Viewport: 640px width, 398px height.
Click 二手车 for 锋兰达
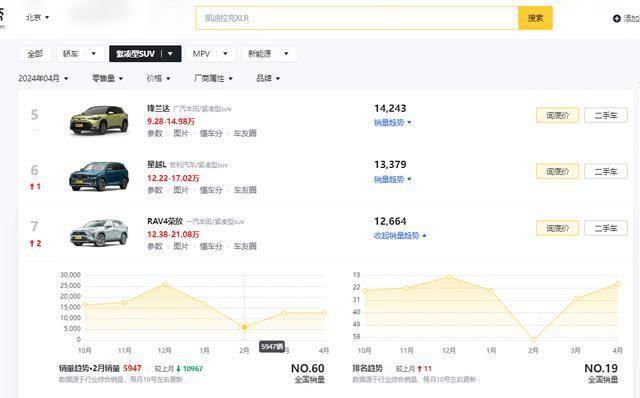[606, 116]
